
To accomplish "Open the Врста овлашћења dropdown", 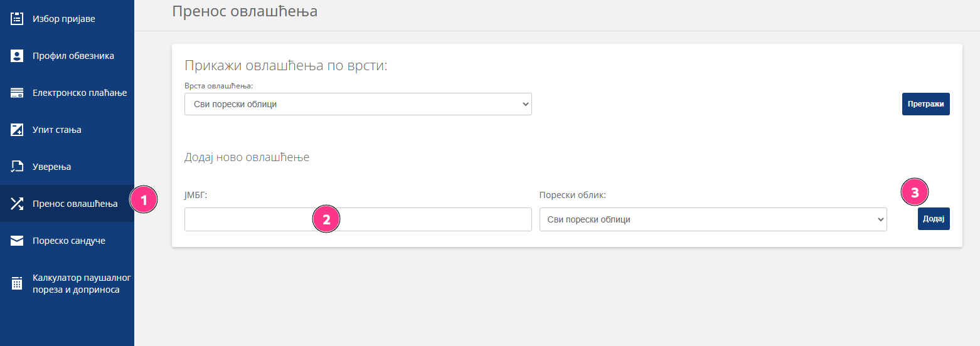I will tap(358, 104).
